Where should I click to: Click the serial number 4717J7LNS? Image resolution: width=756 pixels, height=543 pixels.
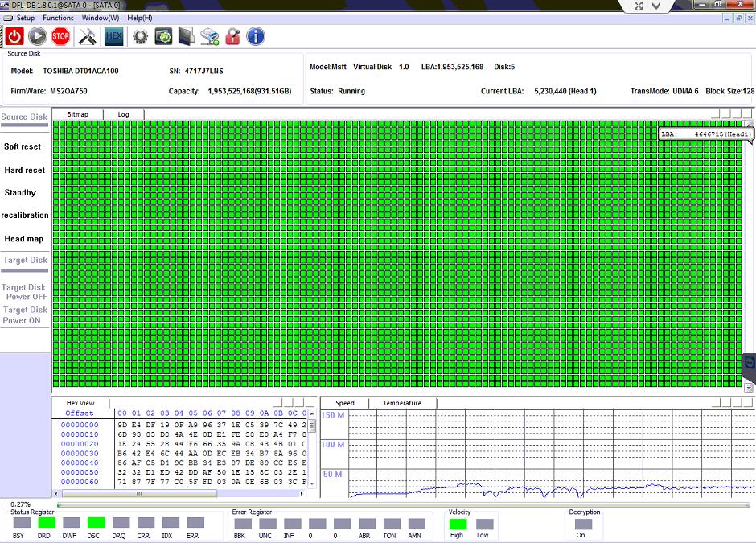pyautogui.click(x=204, y=71)
